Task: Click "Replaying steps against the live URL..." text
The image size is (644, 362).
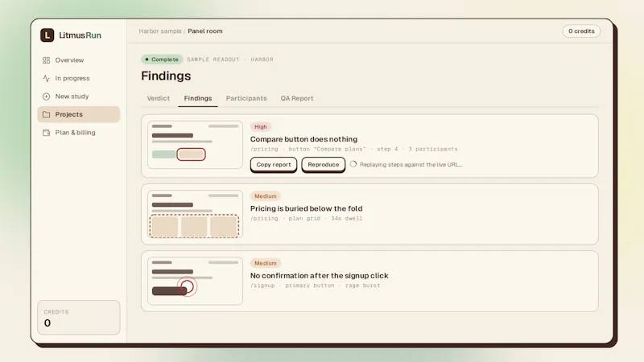Action: tap(411, 165)
